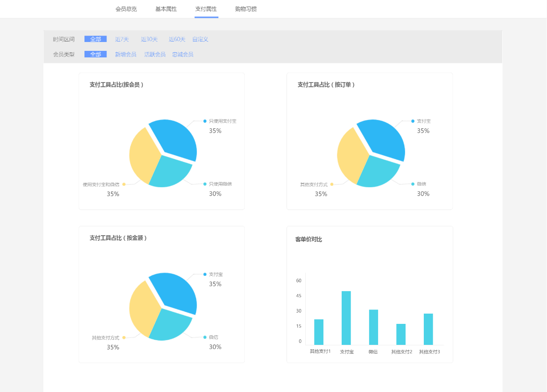
Task: Select 全部 in the 会员类型 filter row
Action: pyautogui.click(x=96, y=54)
